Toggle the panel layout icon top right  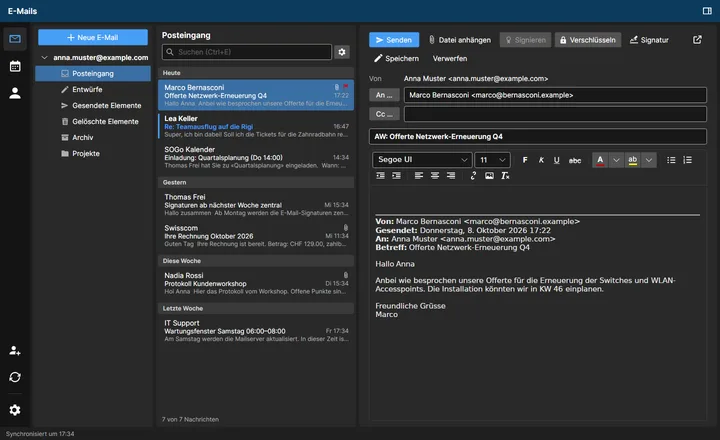[707, 11]
